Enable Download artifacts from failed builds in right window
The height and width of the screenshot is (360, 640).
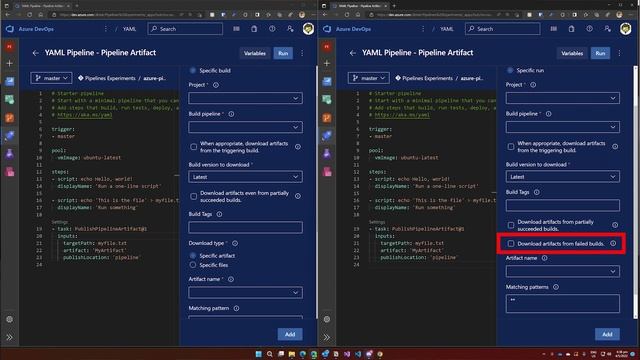pyautogui.click(x=511, y=243)
